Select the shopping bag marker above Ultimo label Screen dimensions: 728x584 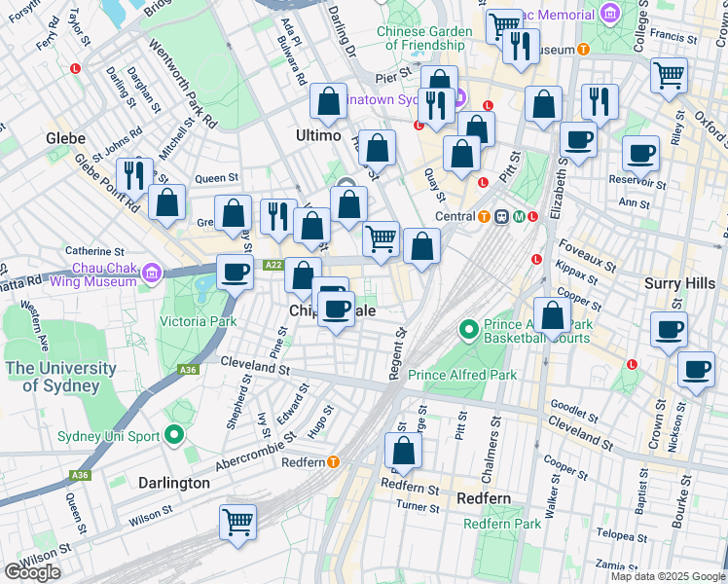click(x=329, y=102)
